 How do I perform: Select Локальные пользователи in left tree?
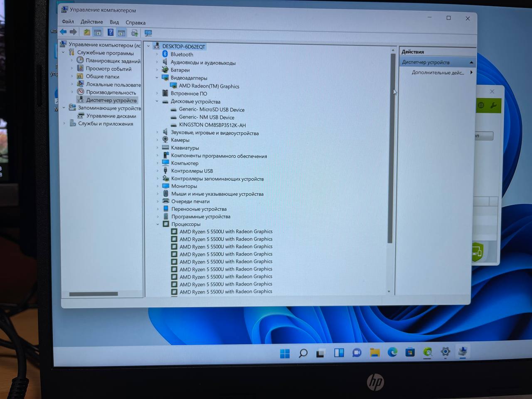pos(113,84)
